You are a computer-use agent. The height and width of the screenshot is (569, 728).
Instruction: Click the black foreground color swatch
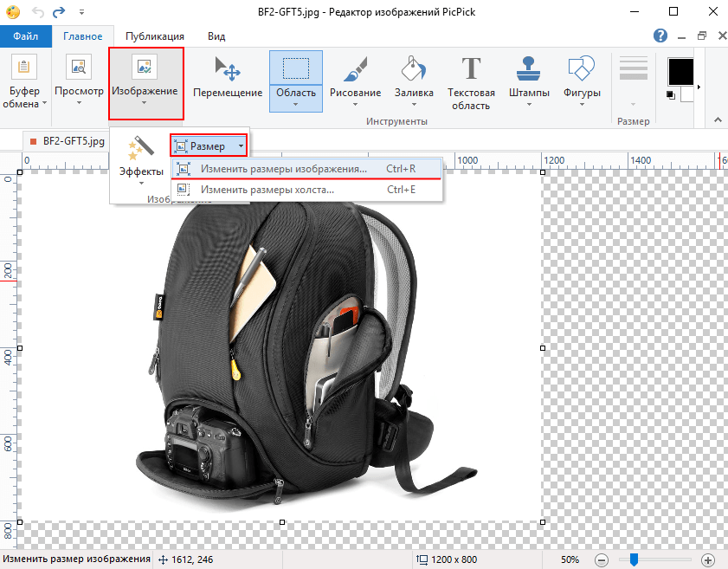click(x=681, y=71)
